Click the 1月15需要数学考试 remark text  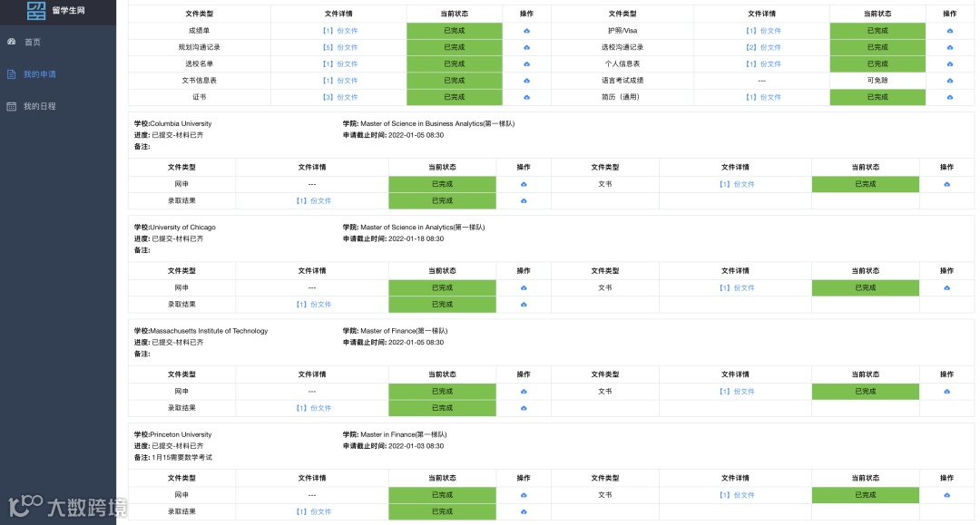pyautogui.click(x=181, y=458)
